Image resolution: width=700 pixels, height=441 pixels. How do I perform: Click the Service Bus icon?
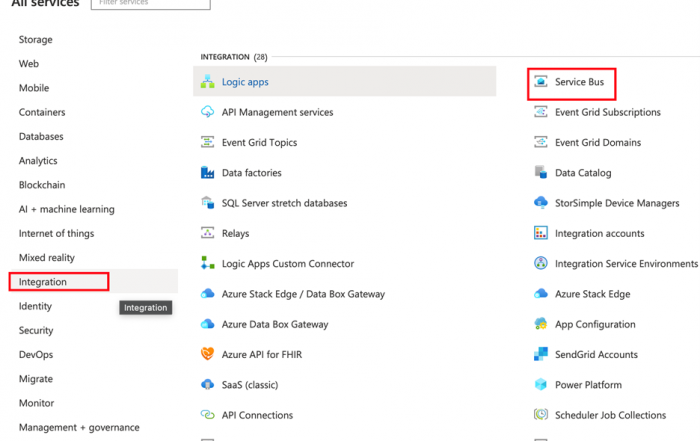541,82
